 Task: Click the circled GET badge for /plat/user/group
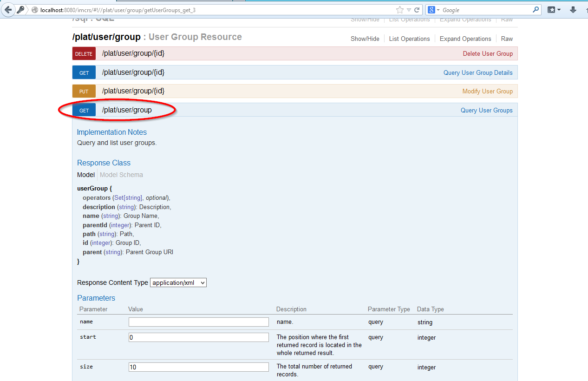tap(84, 110)
